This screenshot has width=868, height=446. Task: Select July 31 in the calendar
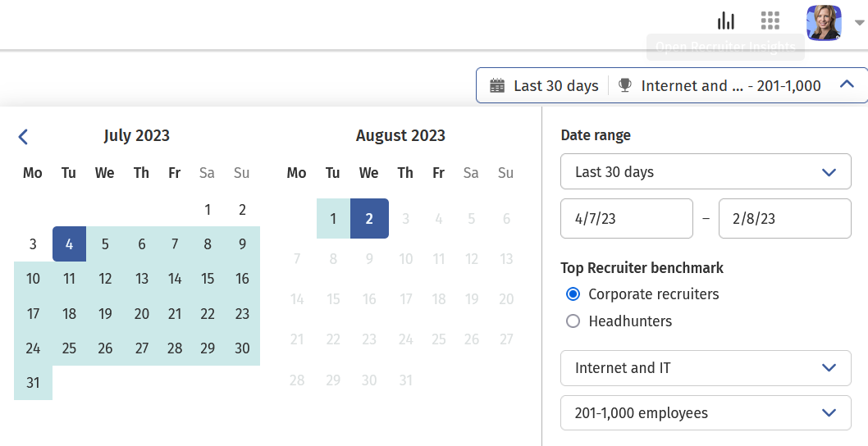(x=33, y=383)
